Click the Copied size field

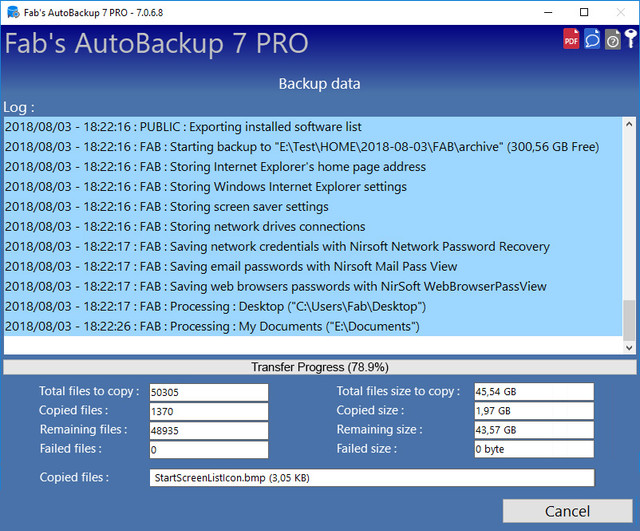pyautogui.click(x=534, y=411)
